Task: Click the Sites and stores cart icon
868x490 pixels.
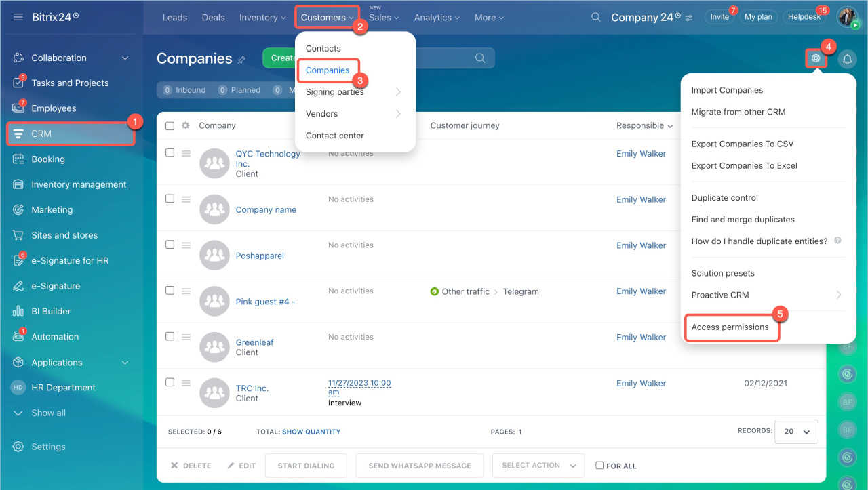Action: pyautogui.click(x=18, y=235)
